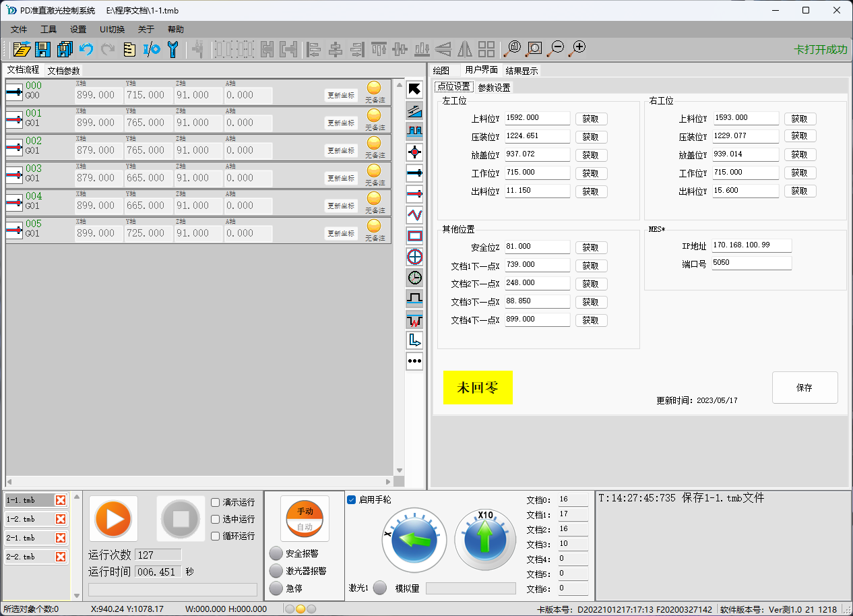This screenshot has width=853, height=616.
Task: Click the IP地址 input field
Action: pyautogui.click(x=751, y=245)
